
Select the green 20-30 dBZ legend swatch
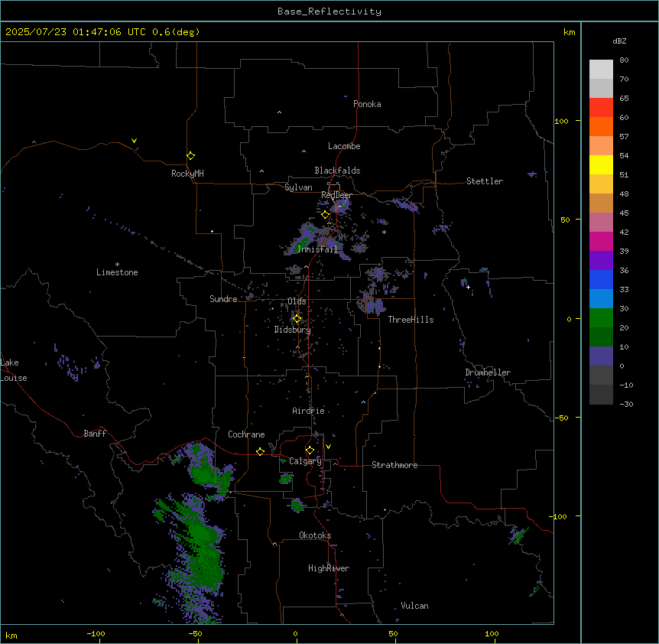[601, 318]
